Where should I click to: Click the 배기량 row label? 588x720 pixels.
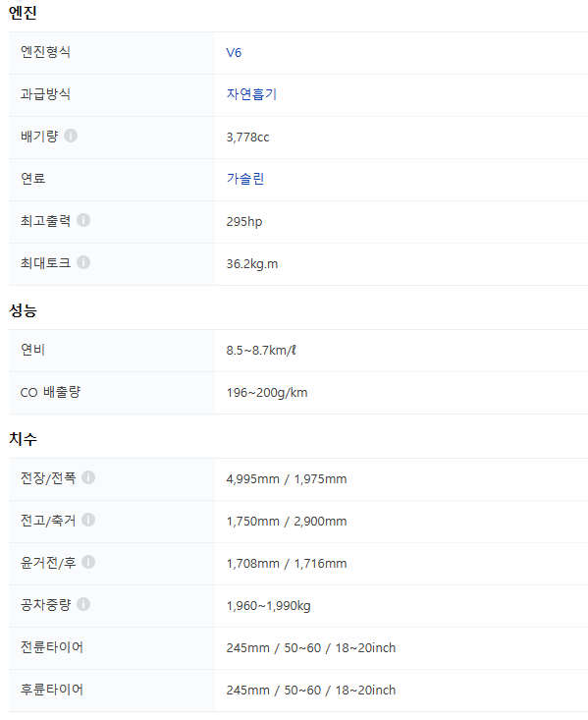pyautogui.click(x=39, y=137)
